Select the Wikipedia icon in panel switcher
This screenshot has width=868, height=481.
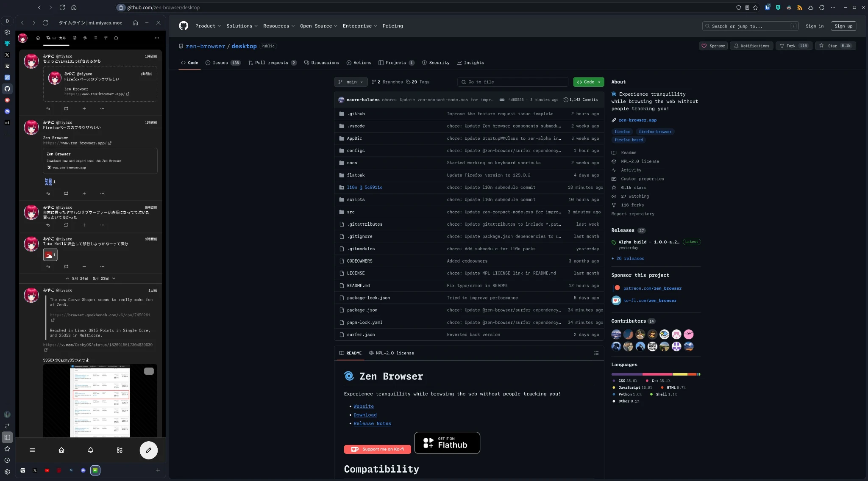(23, 470)
